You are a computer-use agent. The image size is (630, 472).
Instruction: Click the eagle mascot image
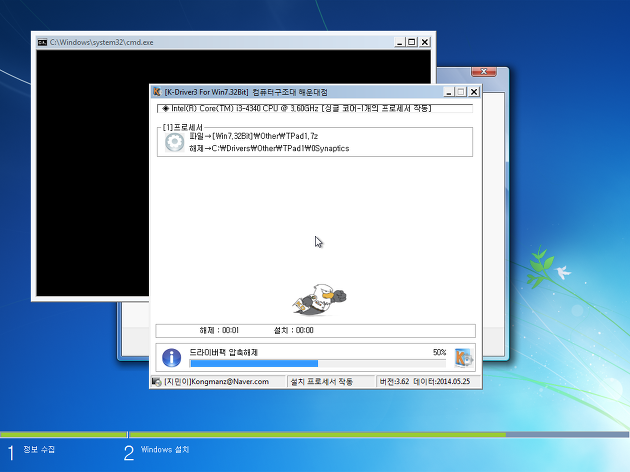click(319, 300)
